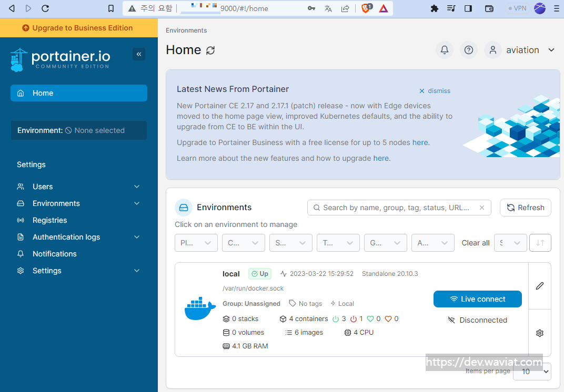Expand Authentication logs submenu chevron

(137, 237)
